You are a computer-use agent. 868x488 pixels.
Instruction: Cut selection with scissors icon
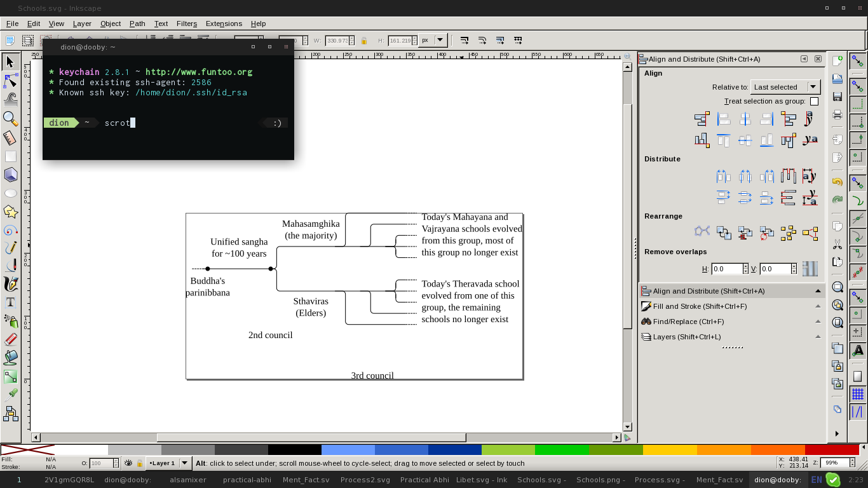pos(837,244)
